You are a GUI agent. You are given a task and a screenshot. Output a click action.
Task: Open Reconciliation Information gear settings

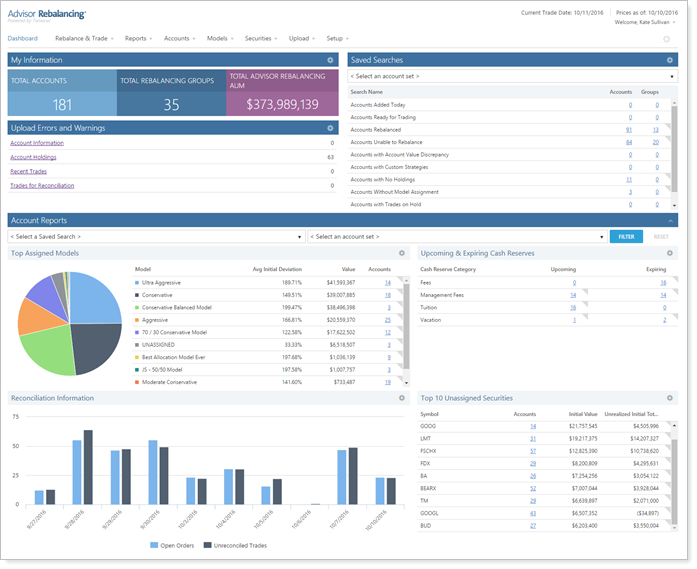(402, 398)
